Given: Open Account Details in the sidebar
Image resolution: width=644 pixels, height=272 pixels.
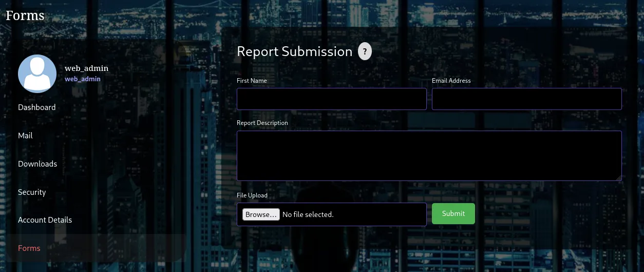Looking at the screenshot, I should coord(45,220).
